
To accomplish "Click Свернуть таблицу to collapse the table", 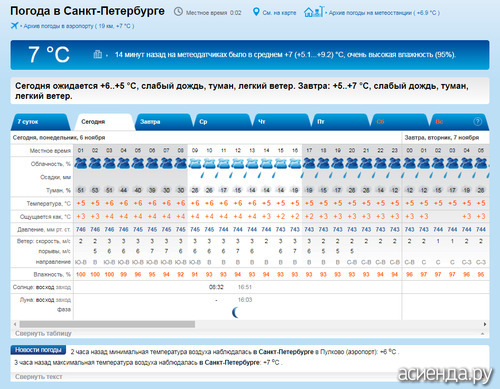I will click(x=43, y=333).
